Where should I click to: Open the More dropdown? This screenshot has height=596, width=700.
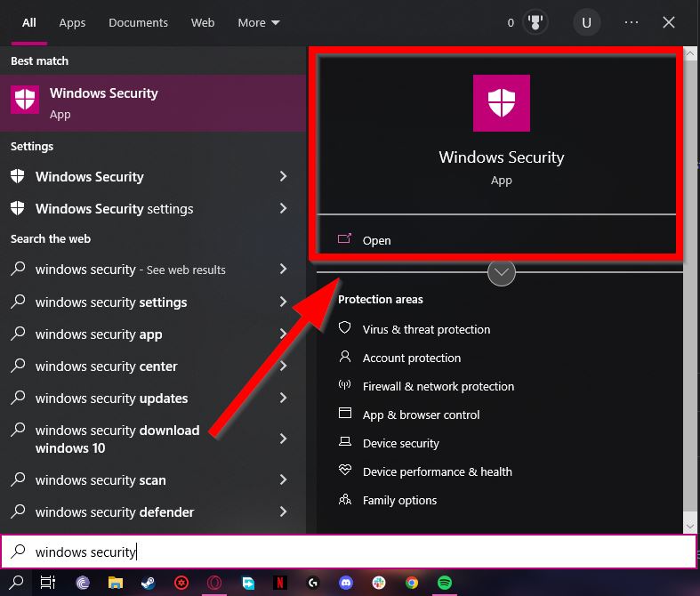click(x=259, y=23)
